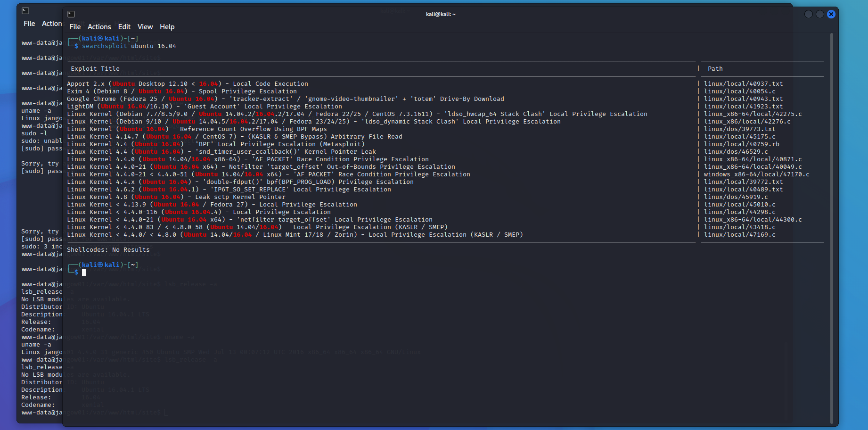Open the View menu in the front terminal
868x430 pixels.
tap(145, 27)
